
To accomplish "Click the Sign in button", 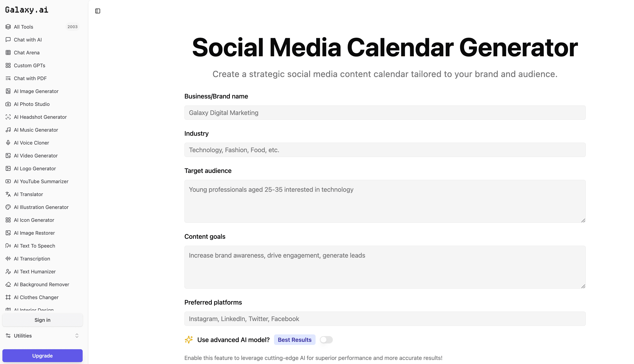I will 42,320.
